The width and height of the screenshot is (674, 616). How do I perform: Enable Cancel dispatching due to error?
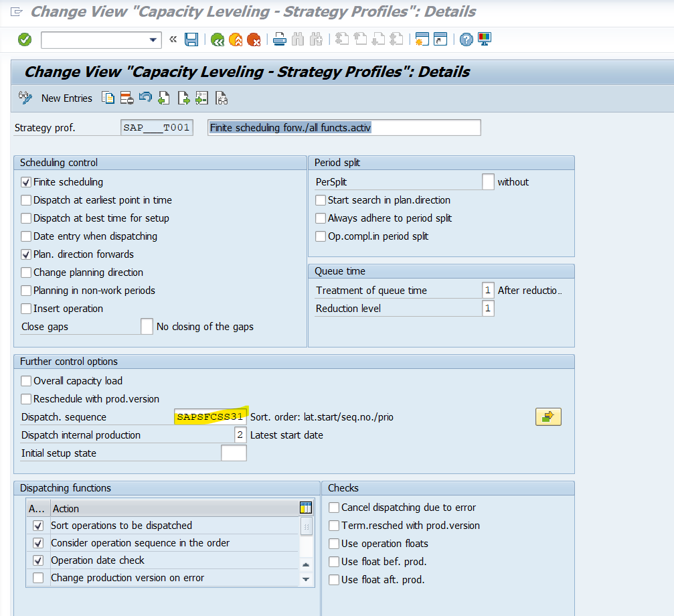[x=334, y=508]
